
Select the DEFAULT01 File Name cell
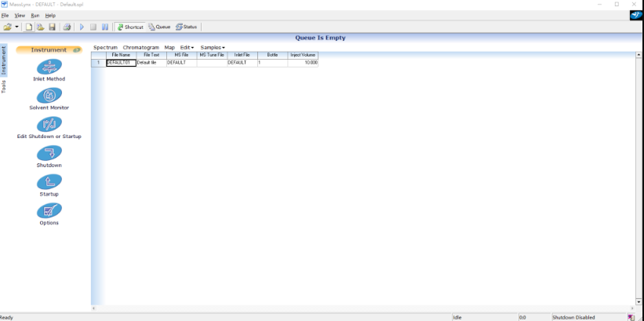coord(121,62)
